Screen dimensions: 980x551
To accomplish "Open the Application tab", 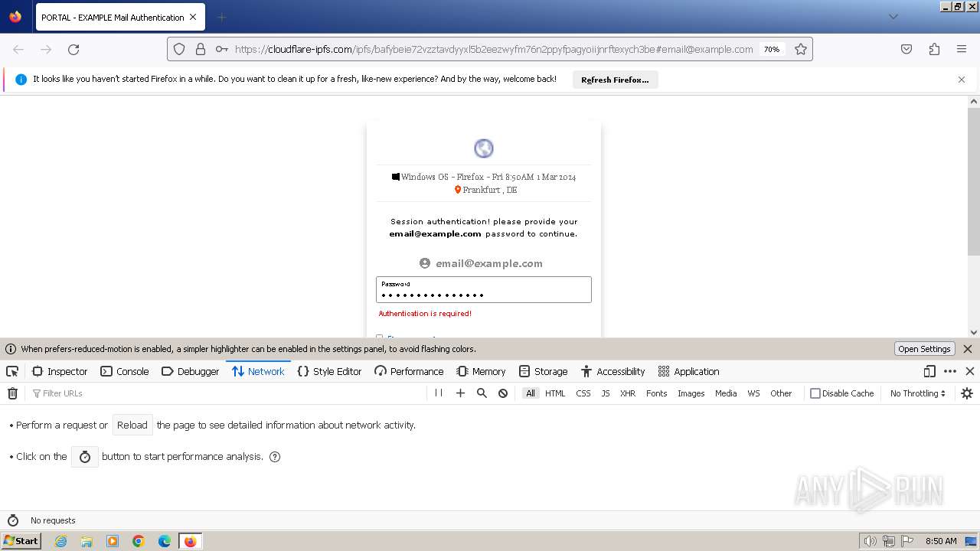I will point(688,371).
